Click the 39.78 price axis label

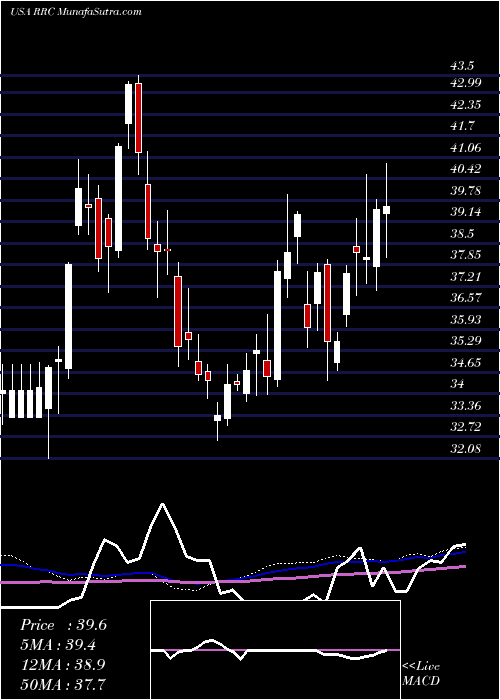tap(466, 191)
